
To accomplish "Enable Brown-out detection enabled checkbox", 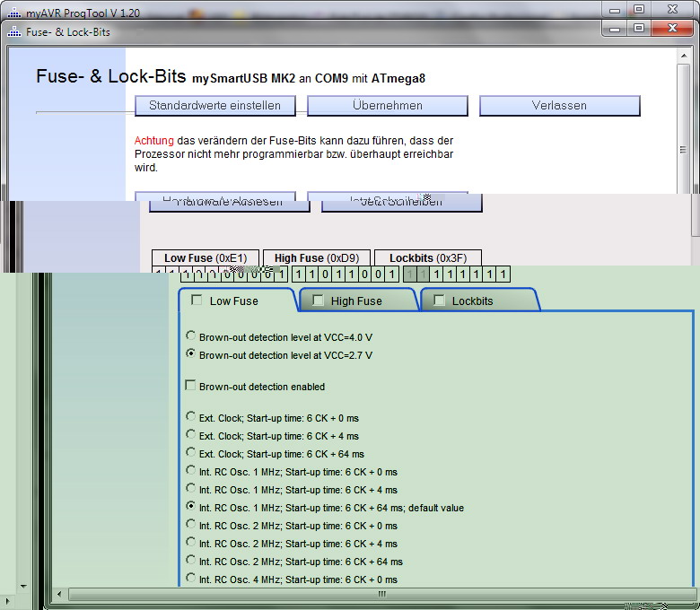I will point(190,386).
